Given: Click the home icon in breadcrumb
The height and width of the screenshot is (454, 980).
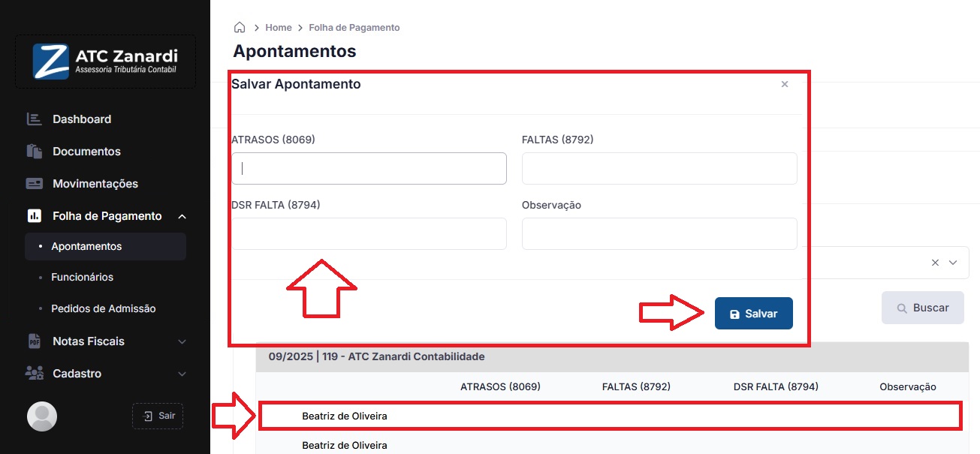Looking at the screenshot, I should point(240,28).
